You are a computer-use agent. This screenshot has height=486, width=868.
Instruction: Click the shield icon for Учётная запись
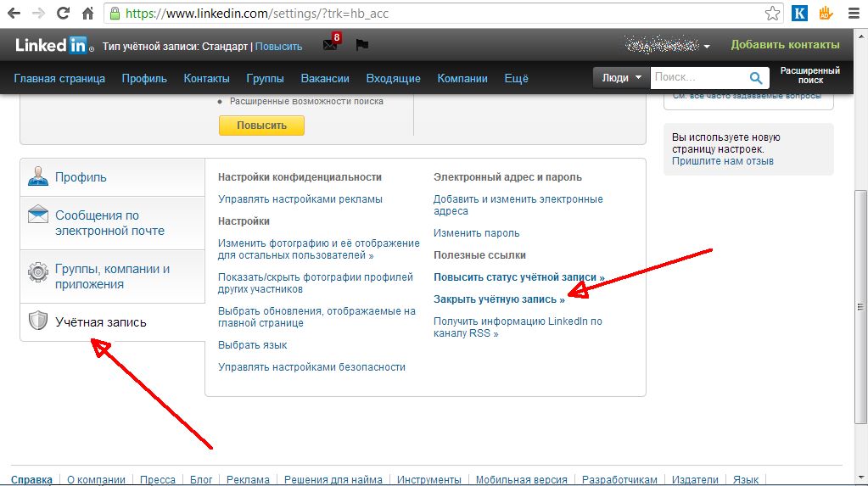pos(38,320)
